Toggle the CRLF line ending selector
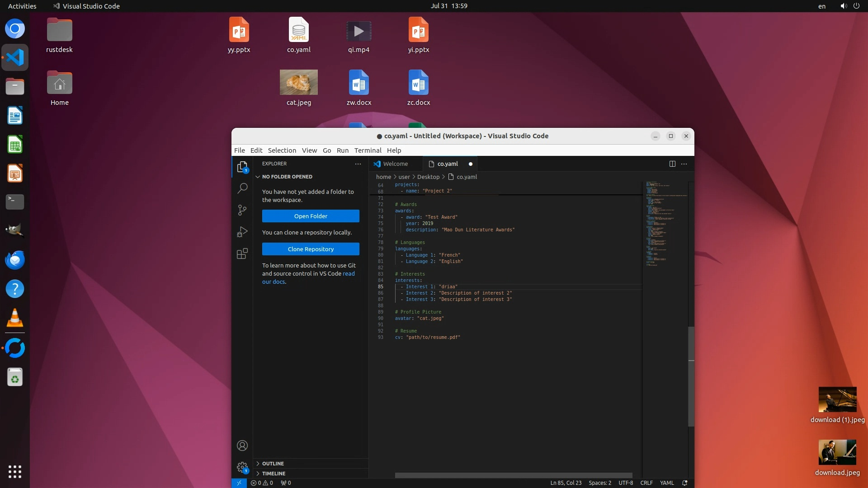 (x=646, y=483)
